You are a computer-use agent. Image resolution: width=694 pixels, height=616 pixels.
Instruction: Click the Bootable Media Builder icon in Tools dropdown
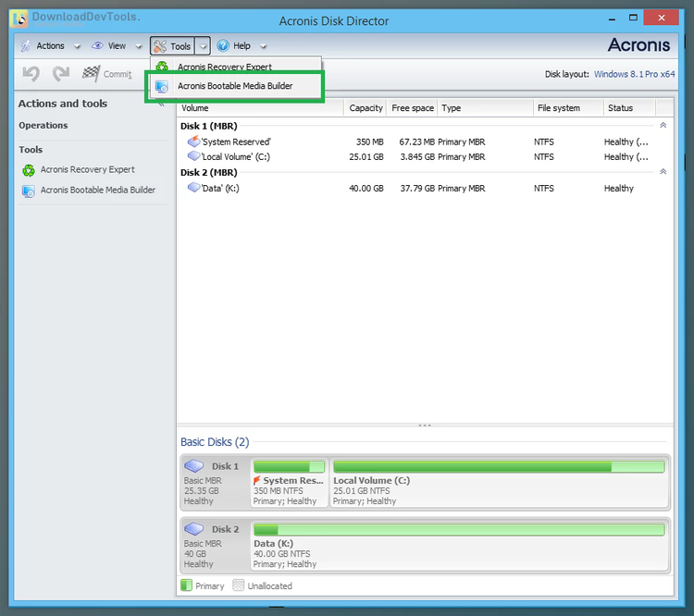coord(162,86)
